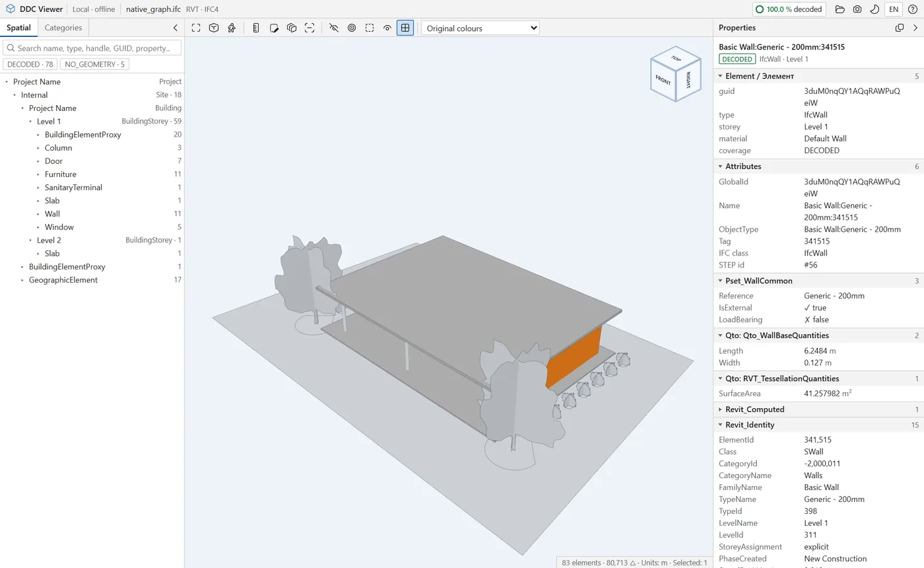
Task: Select the Furniture row in tree
Action: tap(92, 174)
